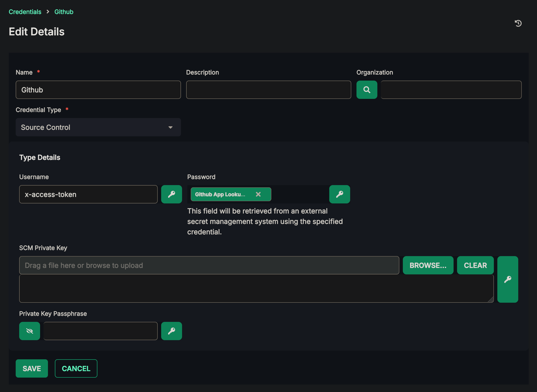Image resolution: width=537 pixels, height=392 pixels.
Task: Open the Credential Type dropdown
Action: tap(98, 127)
